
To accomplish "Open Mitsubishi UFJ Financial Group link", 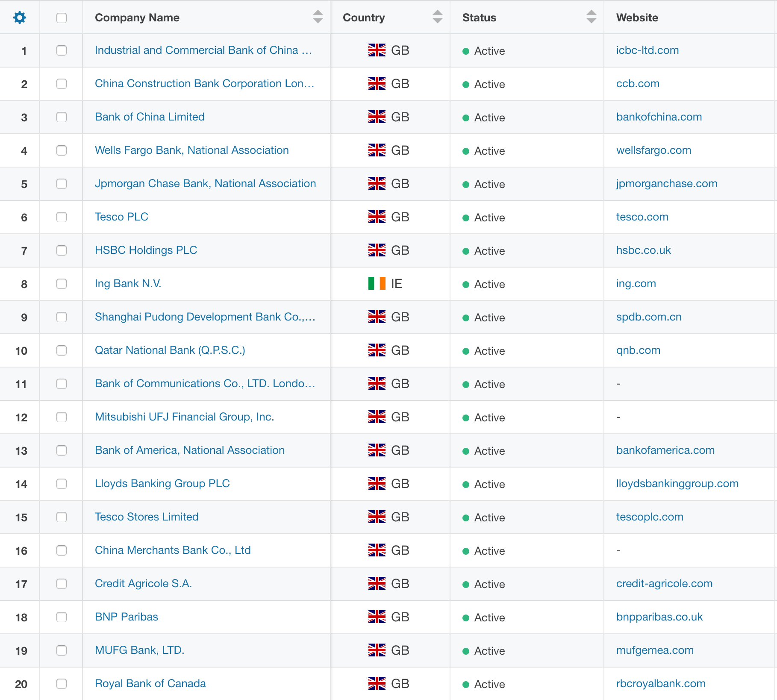I will pyautogui.click(x=184, y=417).
